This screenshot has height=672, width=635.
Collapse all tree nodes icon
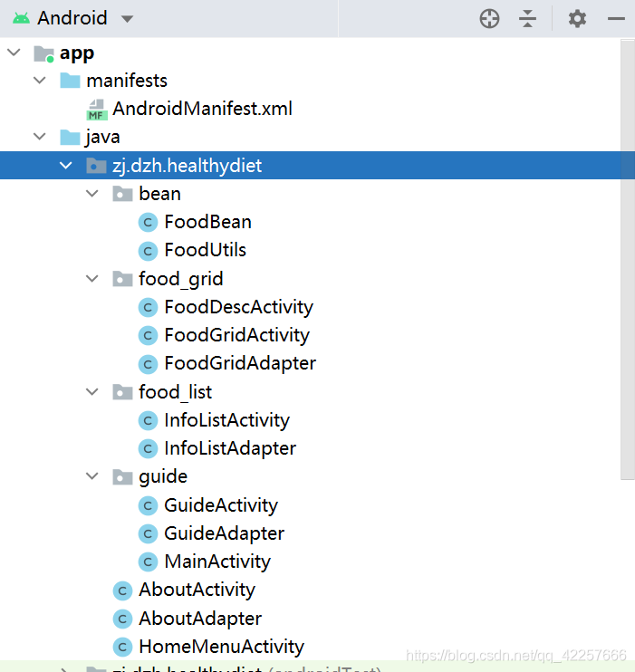pos(527,19)
